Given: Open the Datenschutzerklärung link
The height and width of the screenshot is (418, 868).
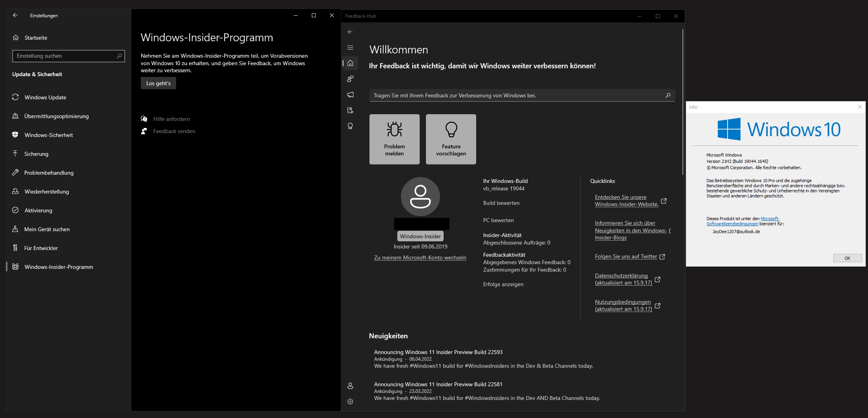Looking at the screenshot, I should [623, 279].
